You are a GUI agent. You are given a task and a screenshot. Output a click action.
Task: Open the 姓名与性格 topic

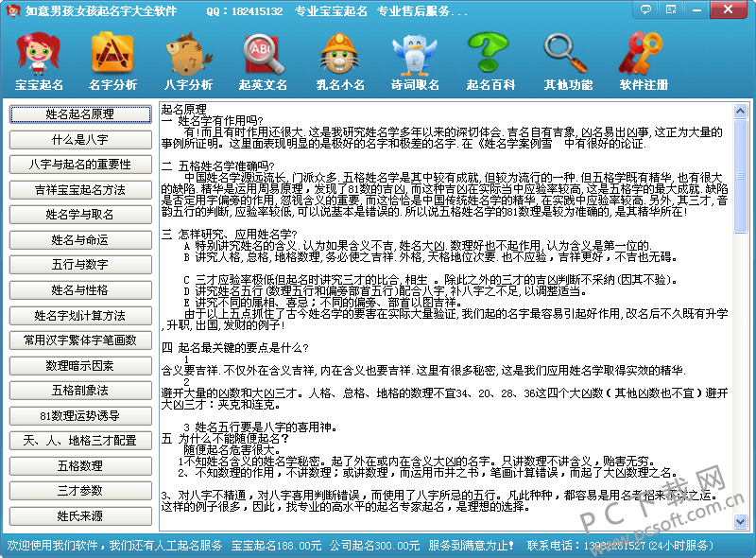point(80,290)
